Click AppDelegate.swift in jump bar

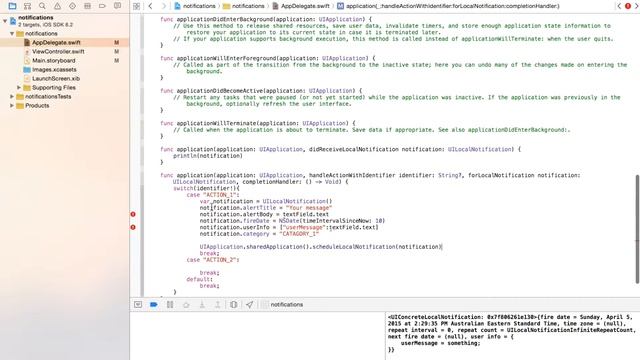(301, 6)
